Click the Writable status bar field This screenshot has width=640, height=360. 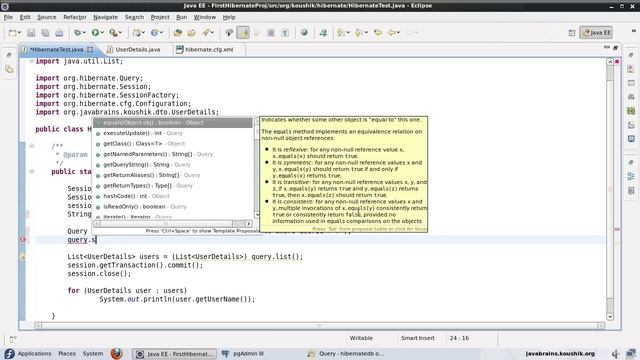[x=361, y=338]
